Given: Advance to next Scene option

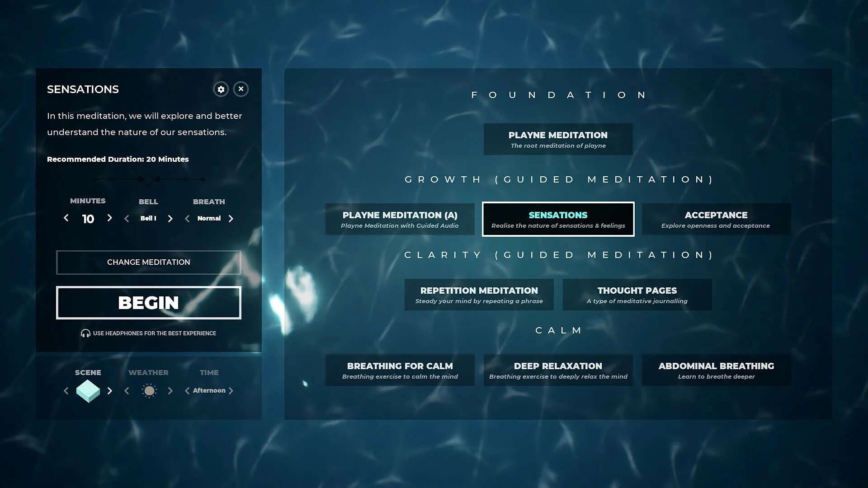Looking at the screenshot, I should [x=110, y=390].
